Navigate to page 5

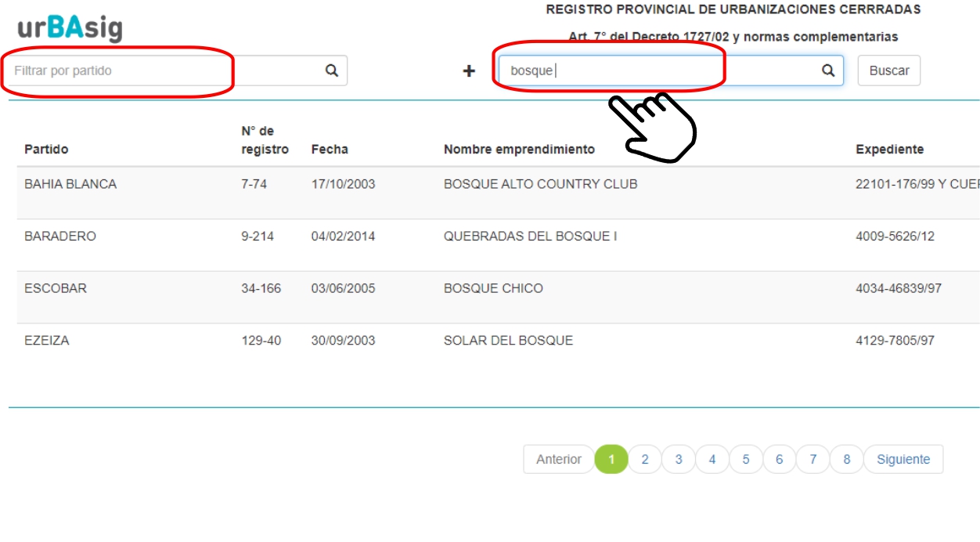point(746,460)
